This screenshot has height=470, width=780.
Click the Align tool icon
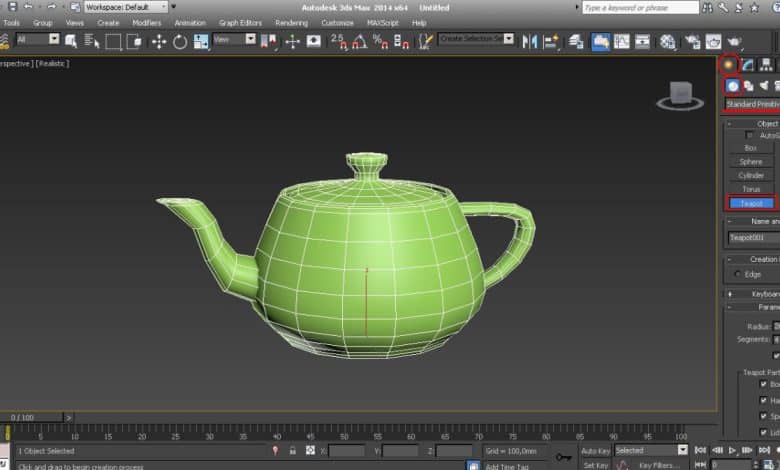coord(551,41)
